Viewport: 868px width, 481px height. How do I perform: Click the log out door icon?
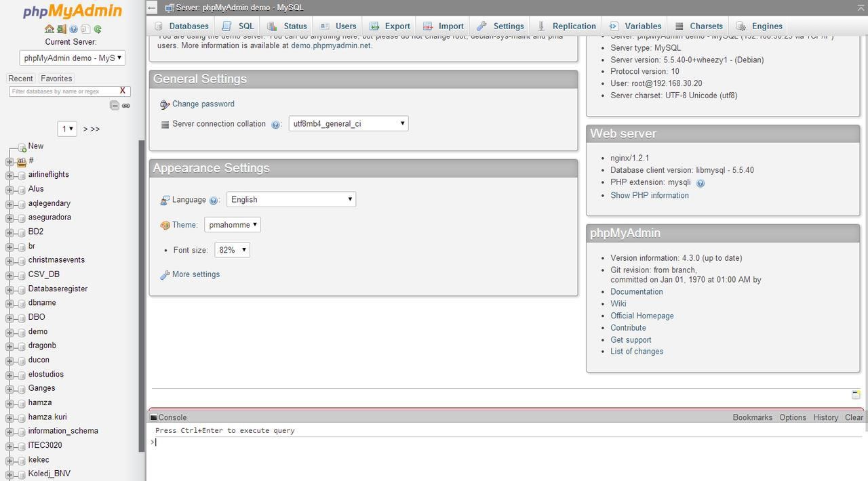pyautogui.click(x=61, y=29)
